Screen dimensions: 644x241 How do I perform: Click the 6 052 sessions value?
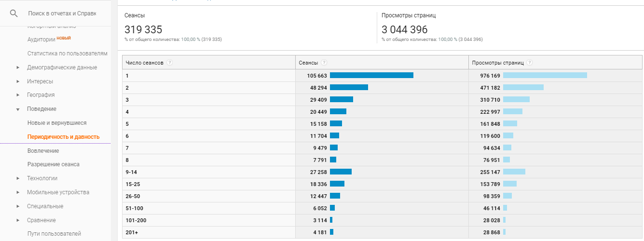tap(319, 208)
